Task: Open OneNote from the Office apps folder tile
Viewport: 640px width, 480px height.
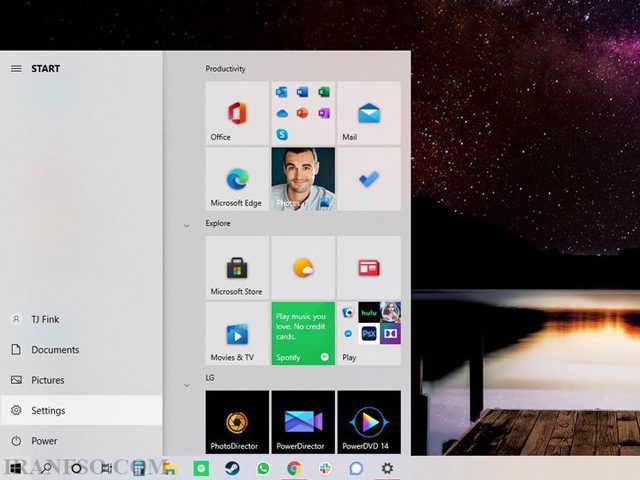Action: (x=324, y=113)
